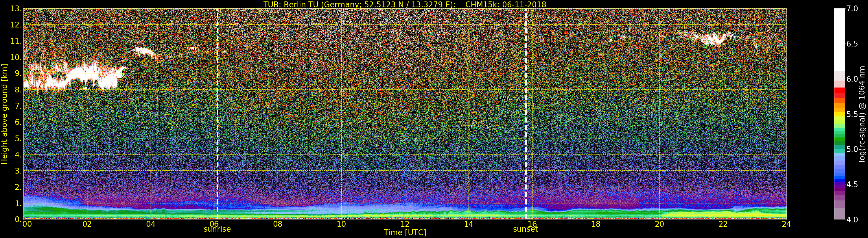Click the "3." height tick label
The image size is (868, 238).
tap(18, 171)
